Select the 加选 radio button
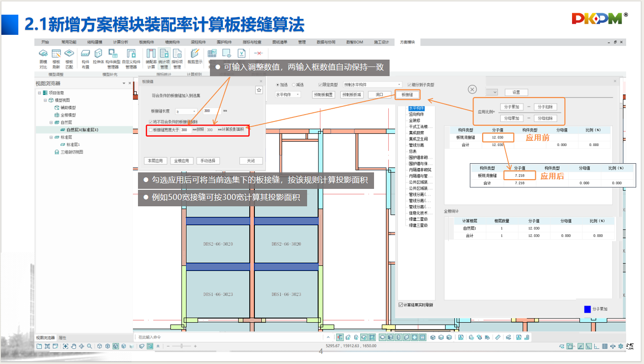The image size is (644, 364). coord(278,85)
